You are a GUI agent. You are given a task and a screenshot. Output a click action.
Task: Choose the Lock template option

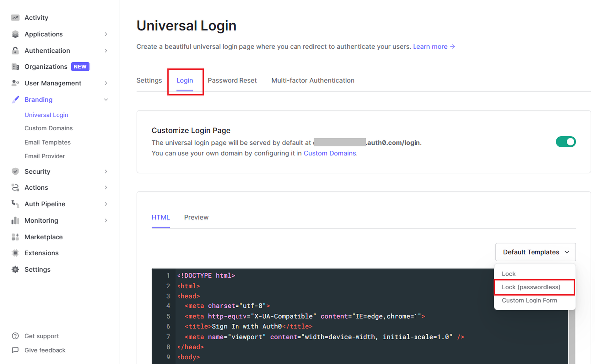point(509,274)
